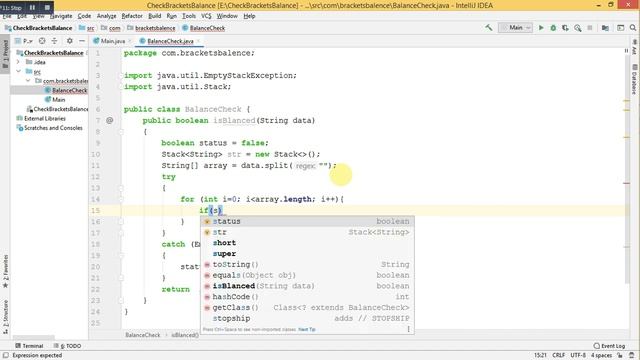This screenshot has height=360, width=640.
Task: Open the Refactor menu
Action: coord(132,16)
